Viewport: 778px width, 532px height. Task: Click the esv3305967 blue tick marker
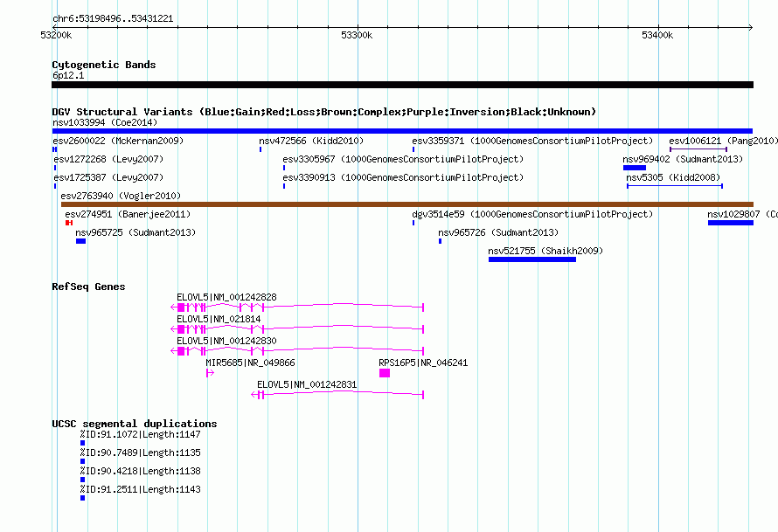[284, 168]
